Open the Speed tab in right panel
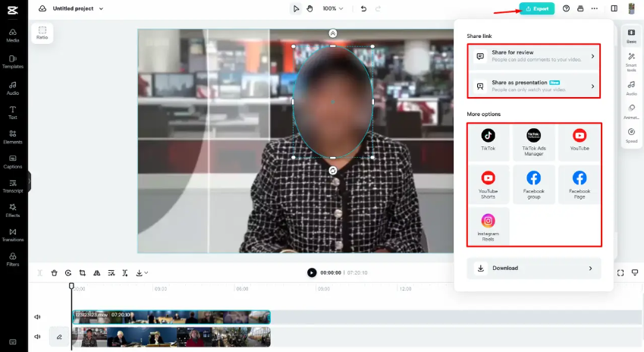Viewport: 644px width, 352px height. 631,136
